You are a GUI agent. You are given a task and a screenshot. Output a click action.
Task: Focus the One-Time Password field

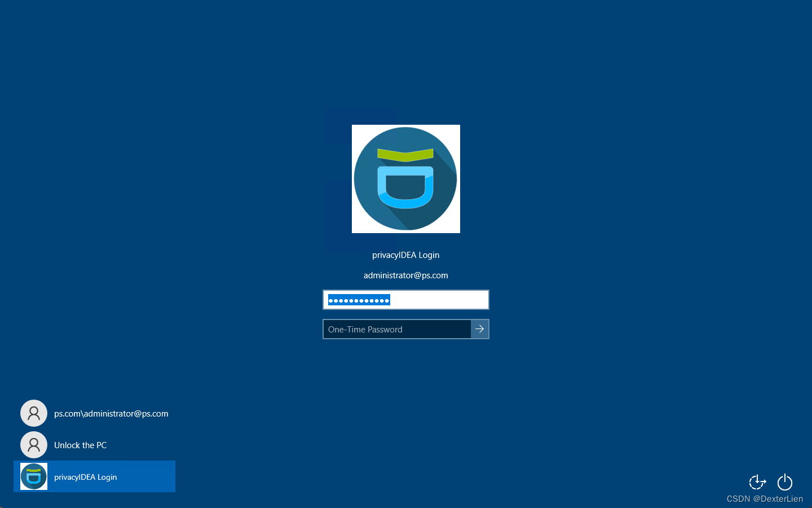[x=397, y=329]
